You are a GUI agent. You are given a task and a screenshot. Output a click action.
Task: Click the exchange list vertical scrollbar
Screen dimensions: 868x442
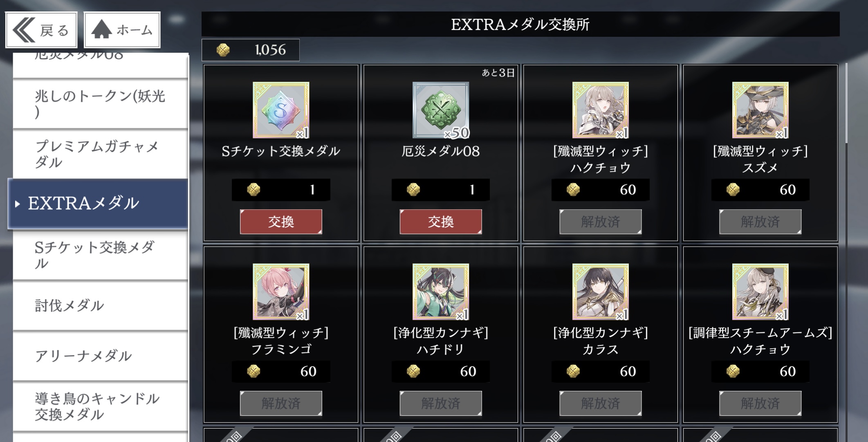[846, 103]
